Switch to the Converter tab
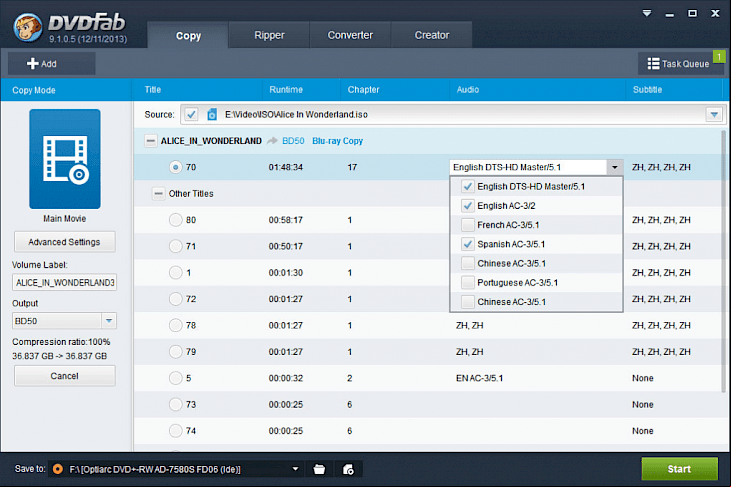This screenshot has height=487, width=731. [x=350, y=35]
